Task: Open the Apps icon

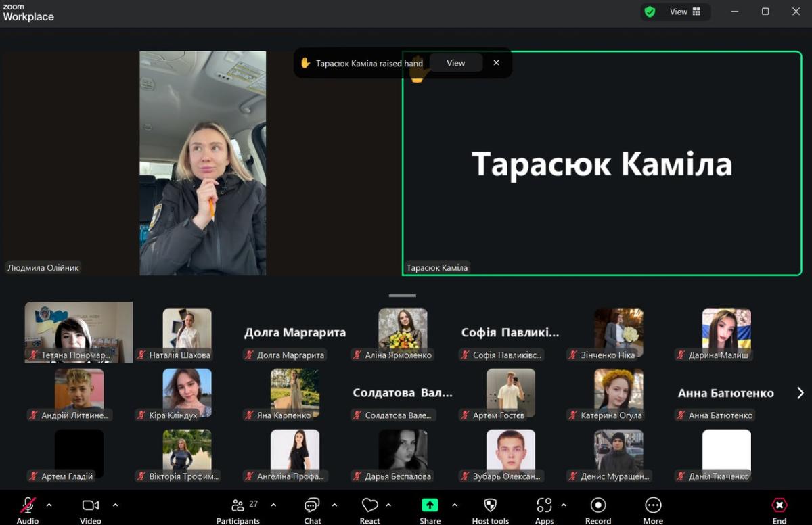Action: (544, 505)
